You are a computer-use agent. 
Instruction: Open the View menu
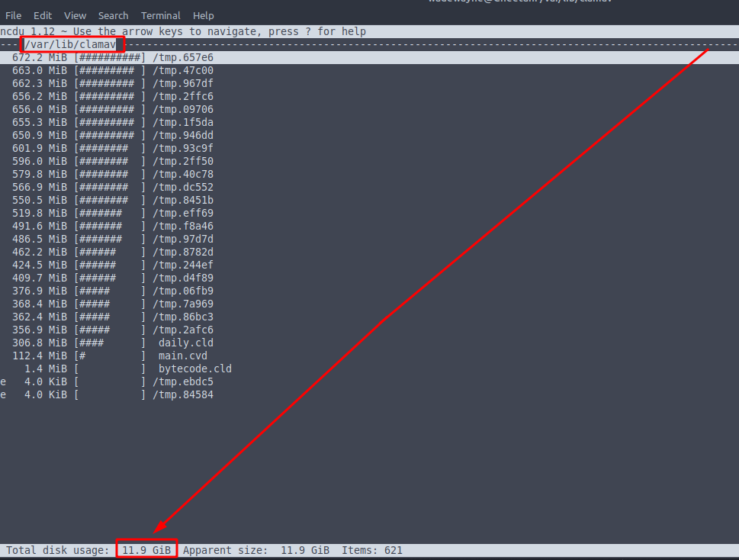click(x=75, y=15)
